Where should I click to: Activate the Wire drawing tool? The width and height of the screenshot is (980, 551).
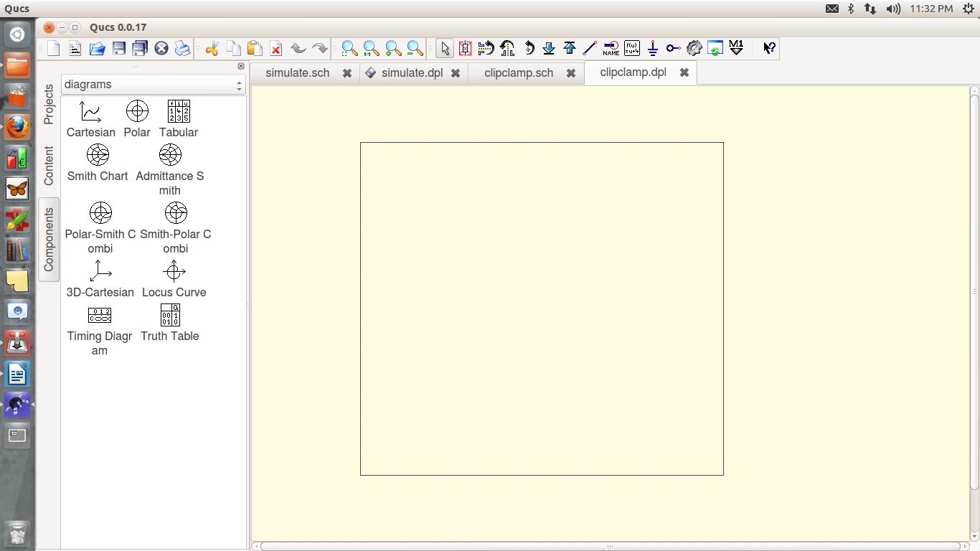(590, 49)
